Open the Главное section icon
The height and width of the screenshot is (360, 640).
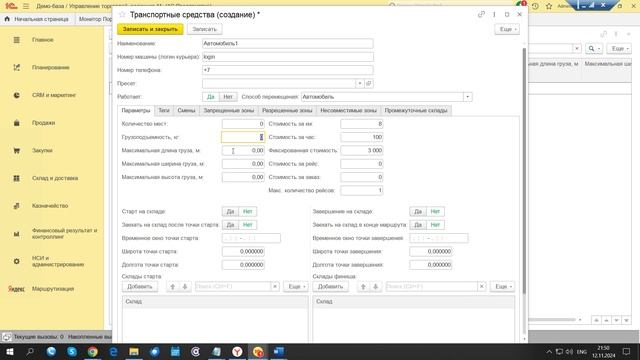click(x=16, y=40)
